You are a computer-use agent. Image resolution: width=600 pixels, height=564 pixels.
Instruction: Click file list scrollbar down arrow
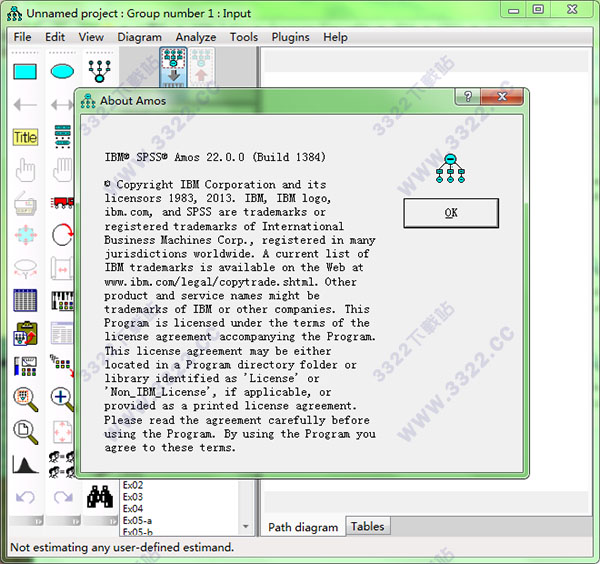246,527
